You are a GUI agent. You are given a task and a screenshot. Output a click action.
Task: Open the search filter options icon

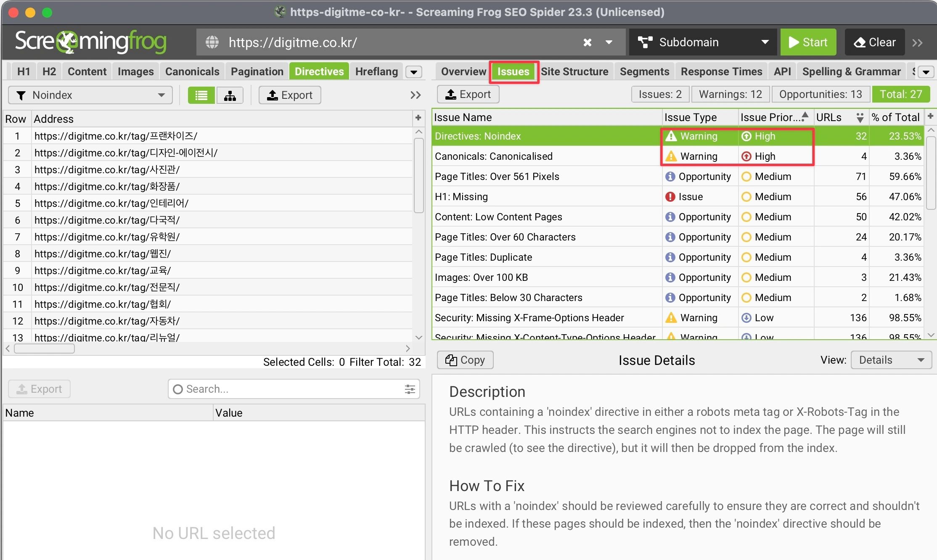410,389
